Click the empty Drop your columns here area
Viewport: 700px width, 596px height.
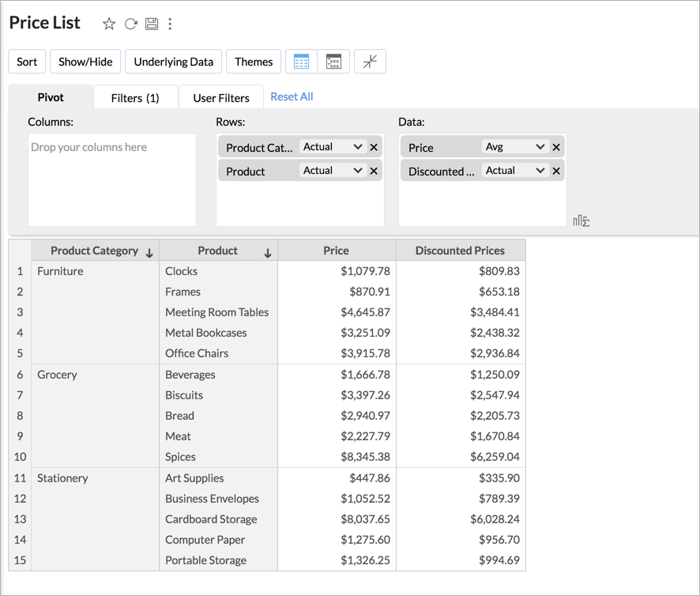click(111, 178)
